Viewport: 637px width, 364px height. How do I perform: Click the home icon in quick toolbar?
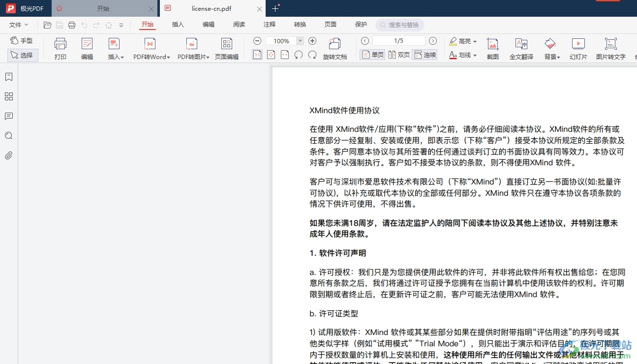tap(109, 25)
